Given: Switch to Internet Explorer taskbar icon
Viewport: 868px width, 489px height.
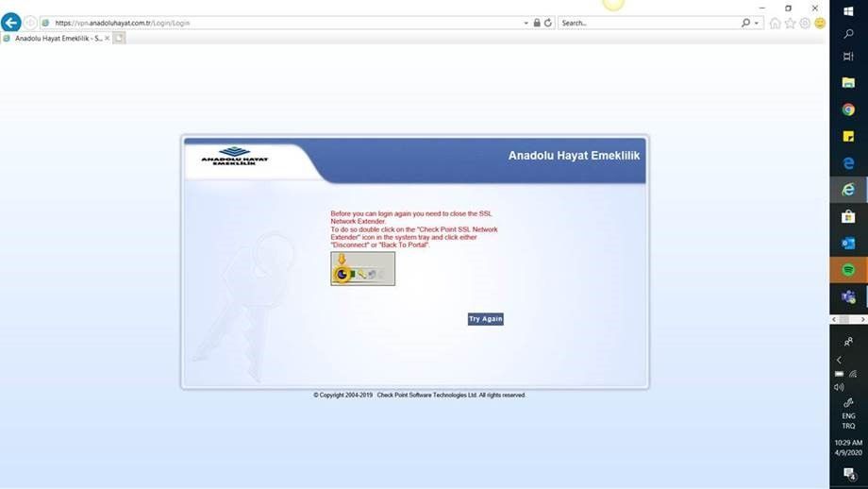Looking at the screenshot, I should point(848,190).
